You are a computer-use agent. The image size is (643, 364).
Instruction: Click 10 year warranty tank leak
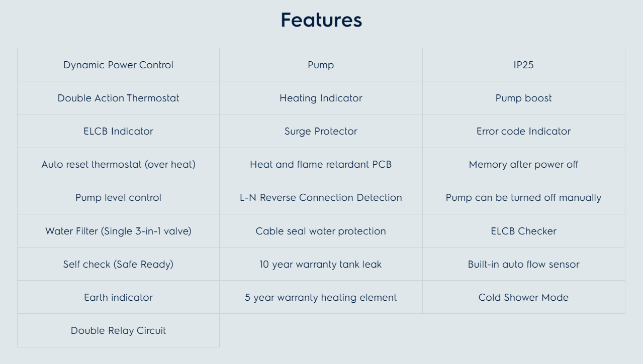321,265
